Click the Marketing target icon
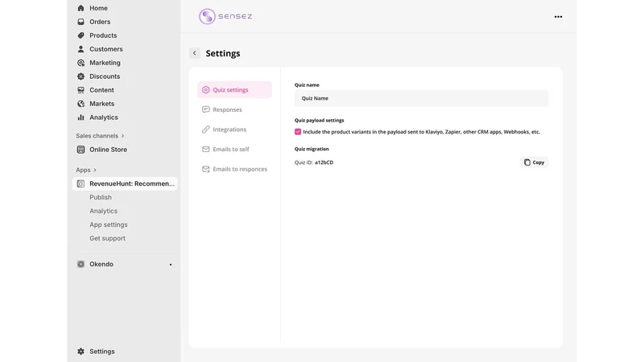Image resolution: width=644 pixels, height=362 pixels. click(x=81, y=63)
